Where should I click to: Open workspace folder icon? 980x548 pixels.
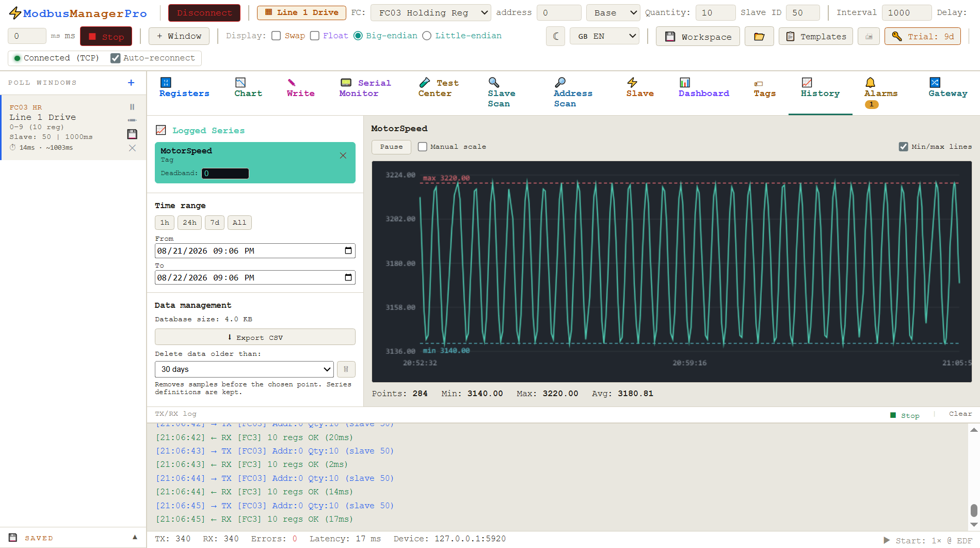[759, 36]
